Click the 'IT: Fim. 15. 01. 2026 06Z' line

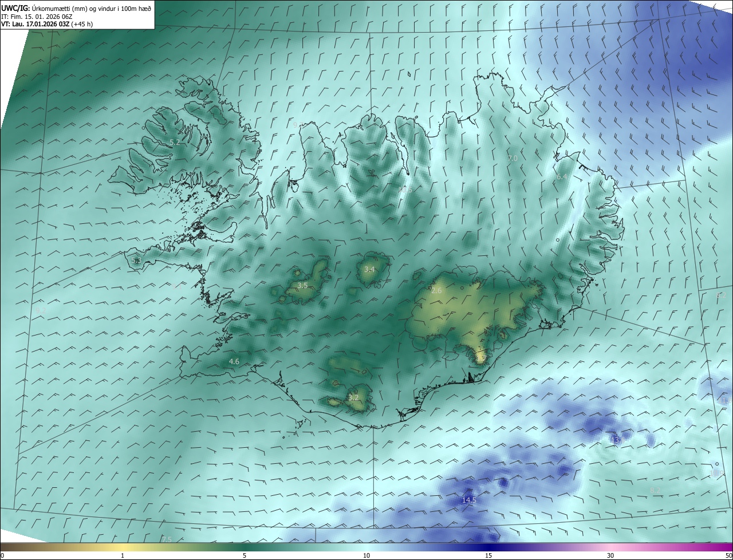point(36,17)
